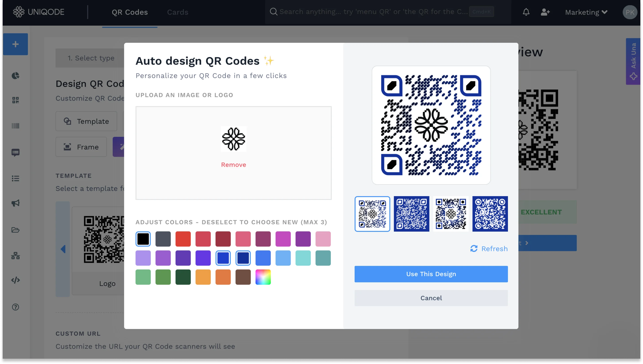Select the Logo template card

98,251
